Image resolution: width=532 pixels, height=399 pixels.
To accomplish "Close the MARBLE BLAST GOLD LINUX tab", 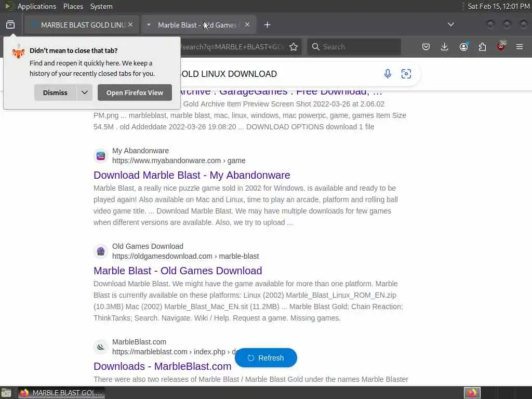I will [x=130, y=25].
